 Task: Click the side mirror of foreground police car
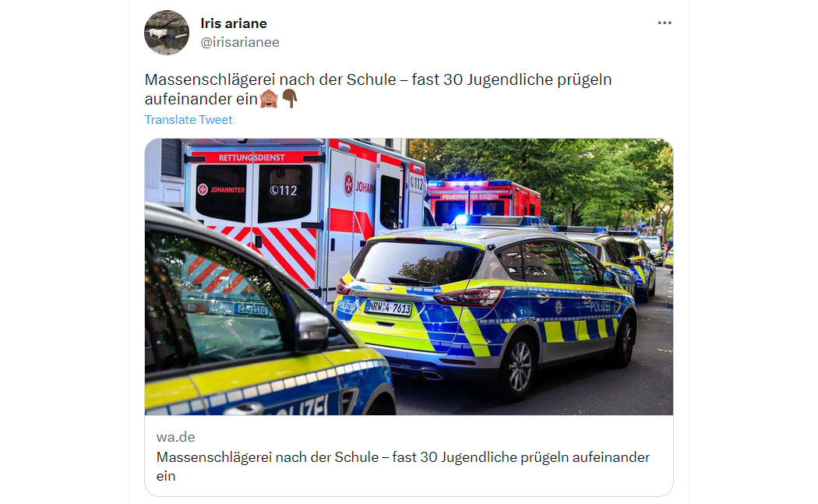312,332
